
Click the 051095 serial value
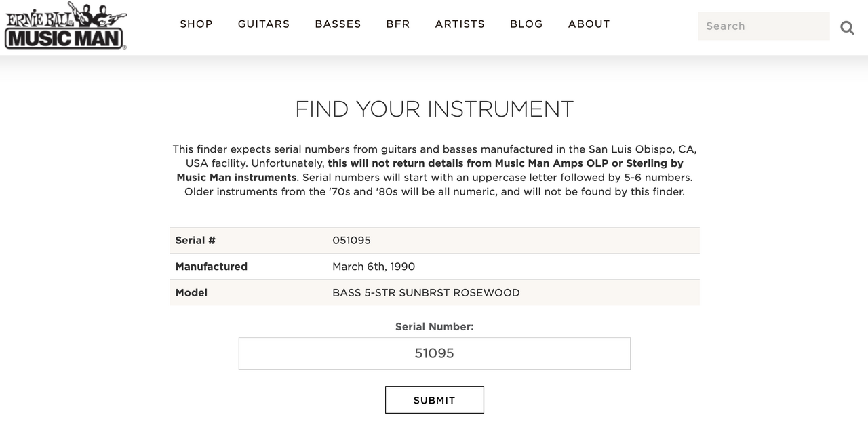351,240
